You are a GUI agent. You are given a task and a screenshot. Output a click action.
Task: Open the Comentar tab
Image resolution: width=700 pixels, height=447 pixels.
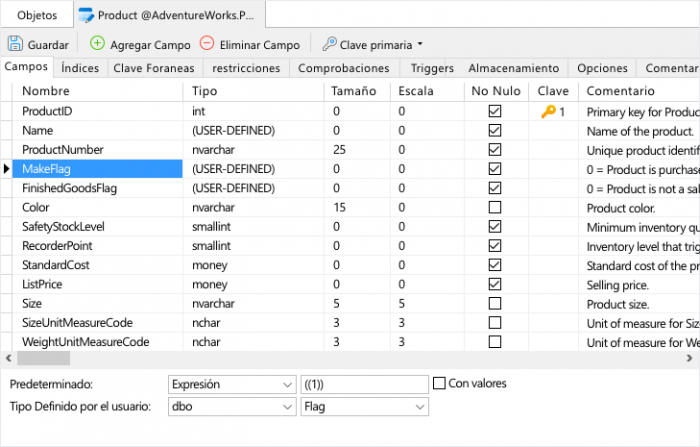pyautogui.click(x=669, y=68)
